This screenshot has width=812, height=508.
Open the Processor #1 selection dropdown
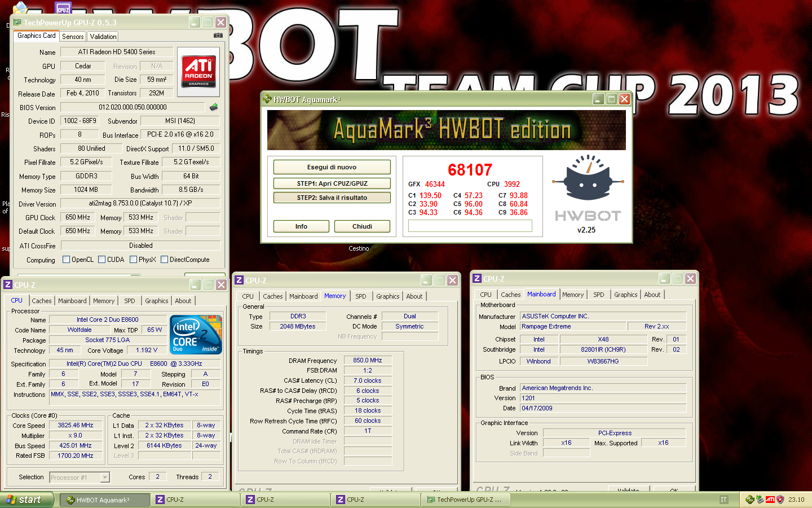coord(105,478)
